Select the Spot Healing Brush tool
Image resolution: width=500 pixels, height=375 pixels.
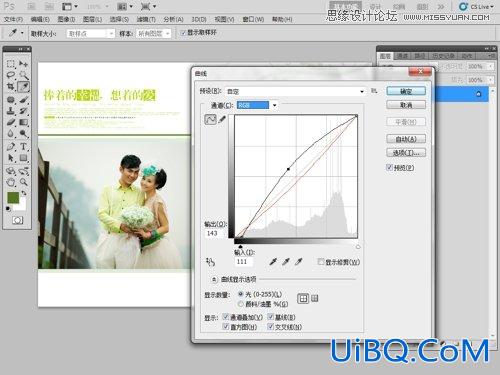tap(11, 99)
